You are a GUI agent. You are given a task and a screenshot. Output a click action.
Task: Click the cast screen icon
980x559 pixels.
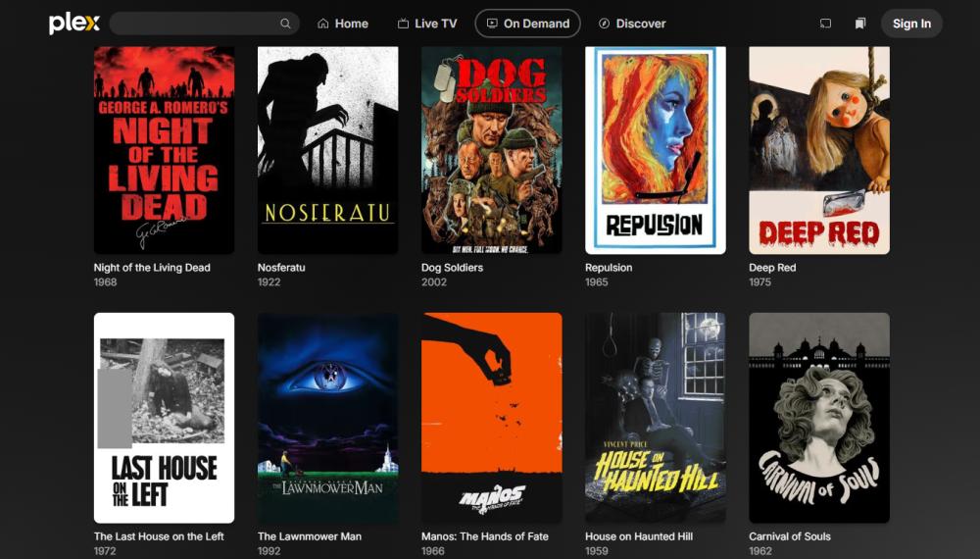click(x=825, y=24)
